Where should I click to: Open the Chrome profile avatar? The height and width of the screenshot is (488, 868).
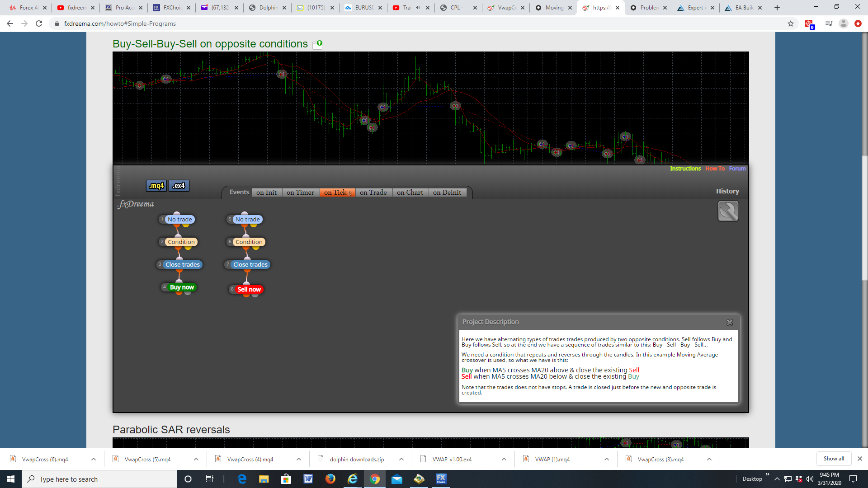click(843, 23)
